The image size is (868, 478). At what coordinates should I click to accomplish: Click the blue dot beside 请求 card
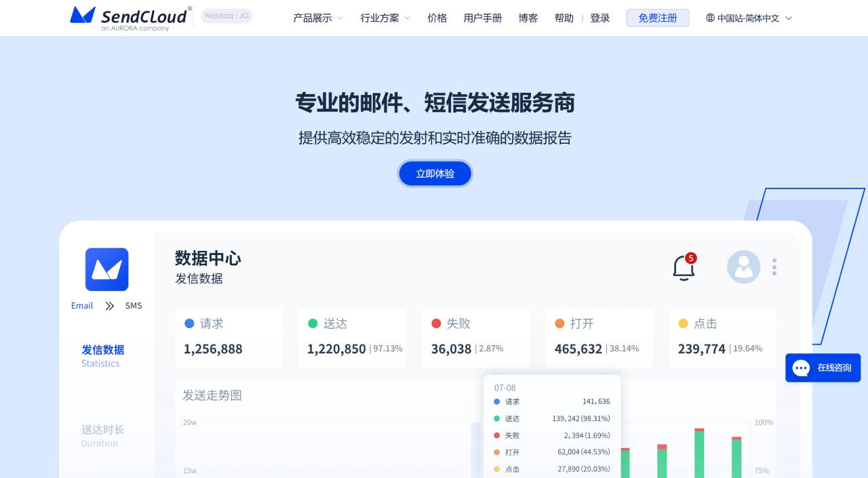(189, 323)
